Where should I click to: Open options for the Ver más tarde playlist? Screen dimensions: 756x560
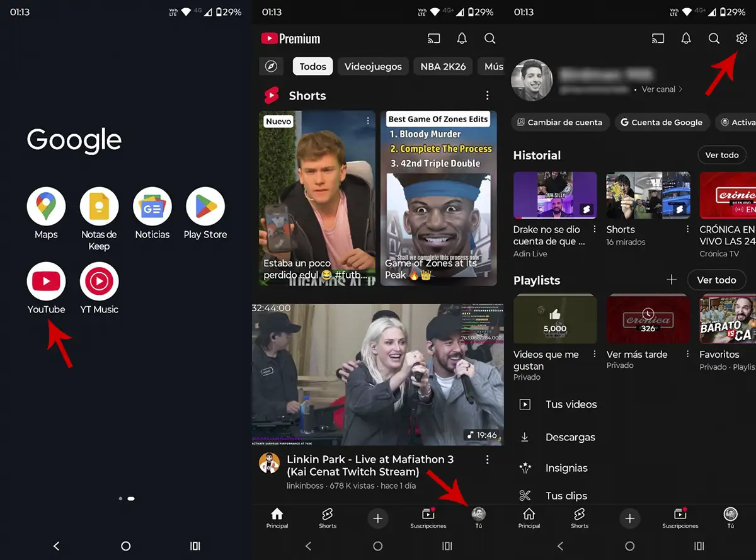(x=688, y=355)
